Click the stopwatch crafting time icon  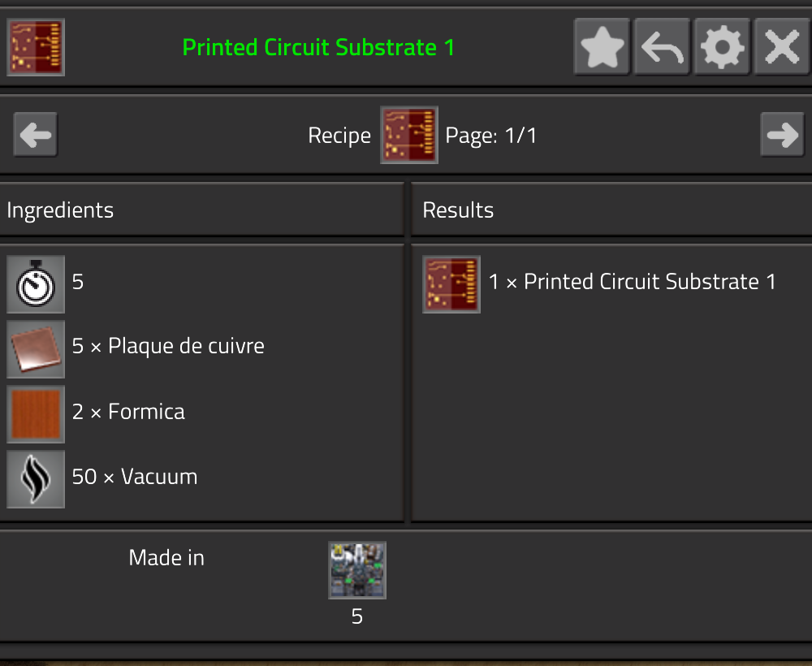[x=36, y=284]
